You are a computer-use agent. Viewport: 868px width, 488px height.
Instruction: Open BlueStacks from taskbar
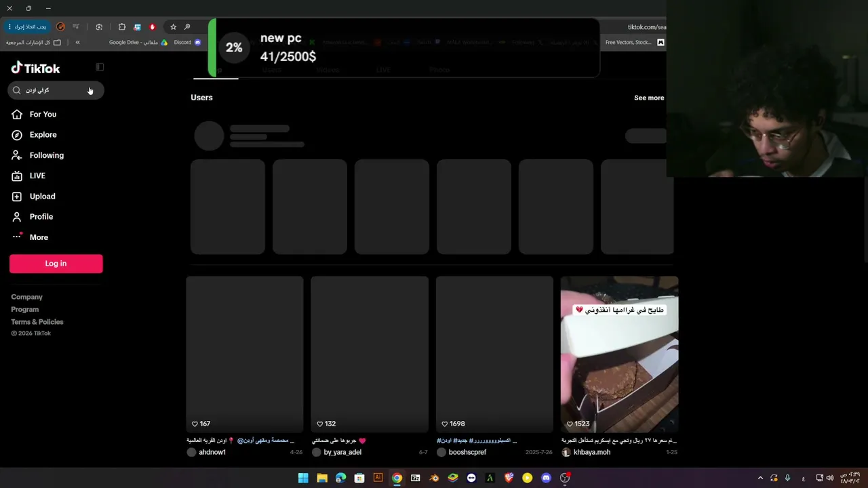[453, 478]
